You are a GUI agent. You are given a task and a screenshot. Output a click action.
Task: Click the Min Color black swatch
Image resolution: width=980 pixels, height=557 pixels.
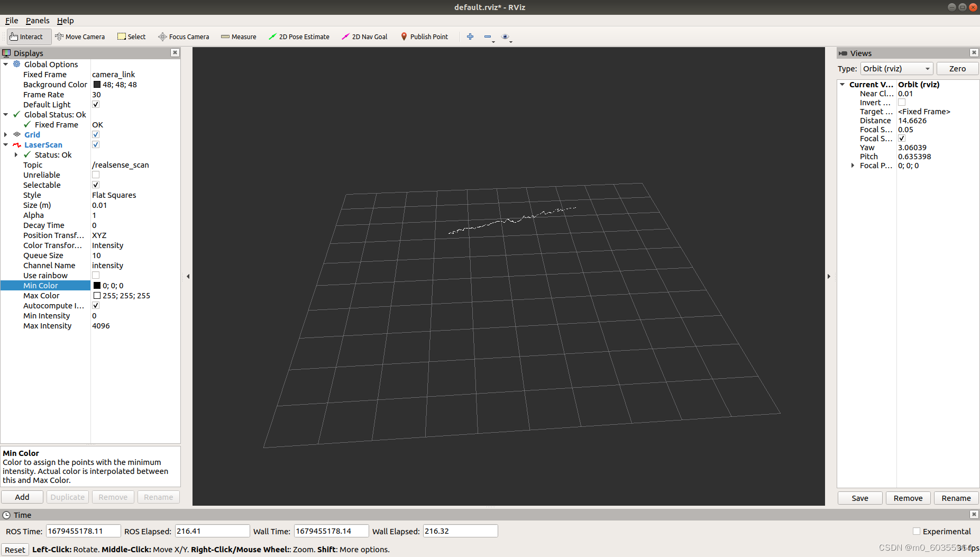[x=97, y=286]
